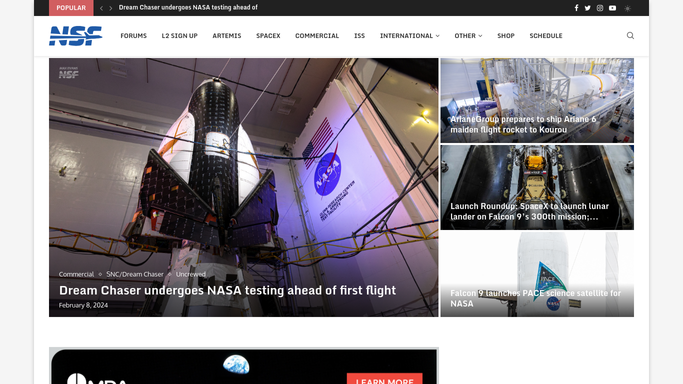
Task: Show previous popular headline arrow
Action: pos(101,8)
